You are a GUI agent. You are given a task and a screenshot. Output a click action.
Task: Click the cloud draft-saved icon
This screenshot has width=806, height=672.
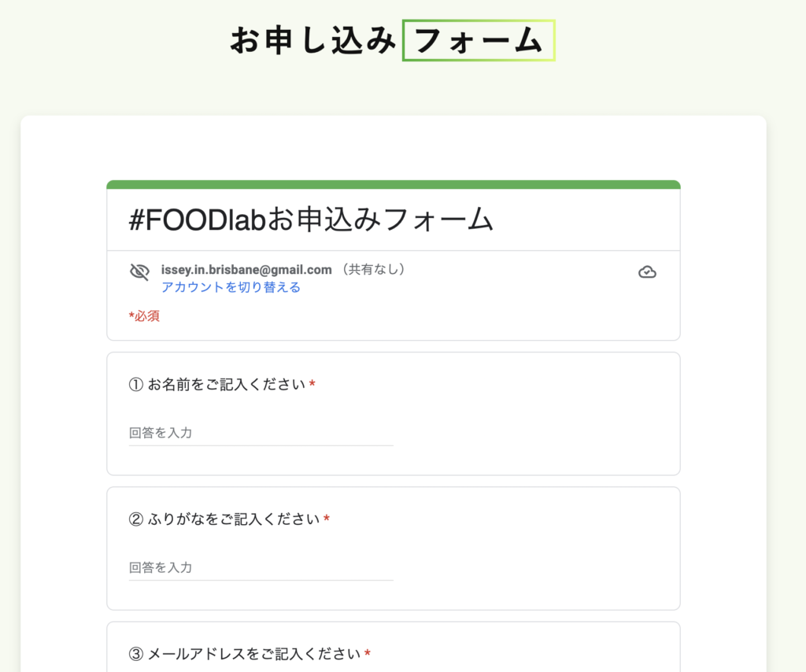click(647, 271)
